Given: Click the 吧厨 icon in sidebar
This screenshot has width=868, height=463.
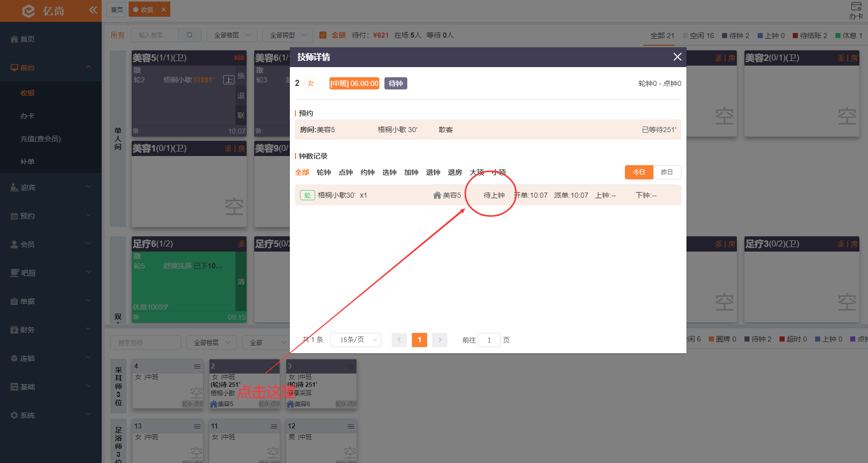Looking at the screenshot, I should coord(14,273).
